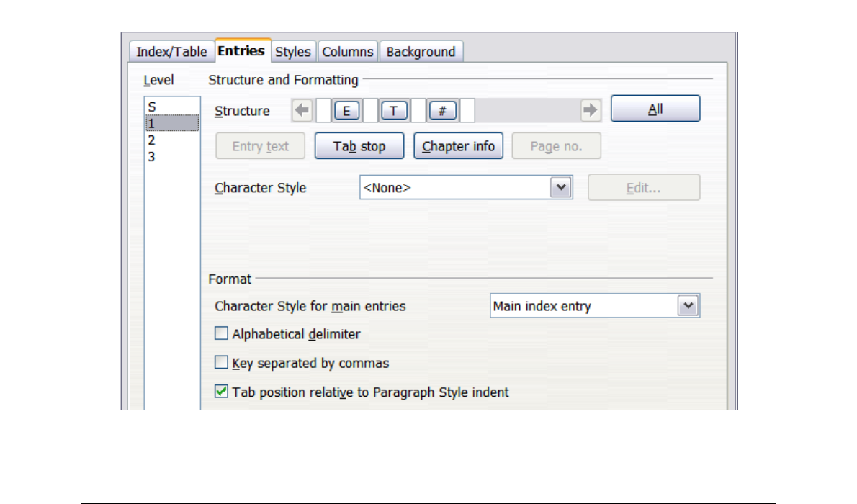Open the Styles tab
The width and height of the screenshot is (857, 504).
pos(293,52)
